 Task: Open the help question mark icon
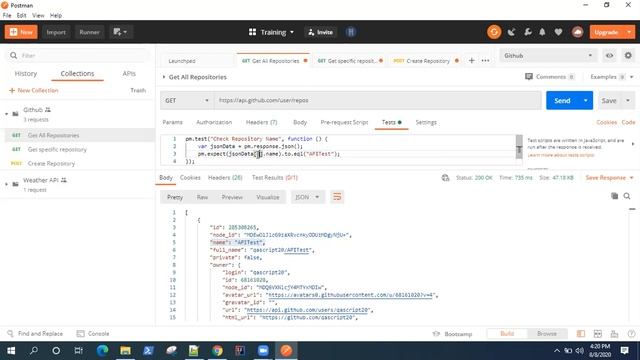[631, 334]
